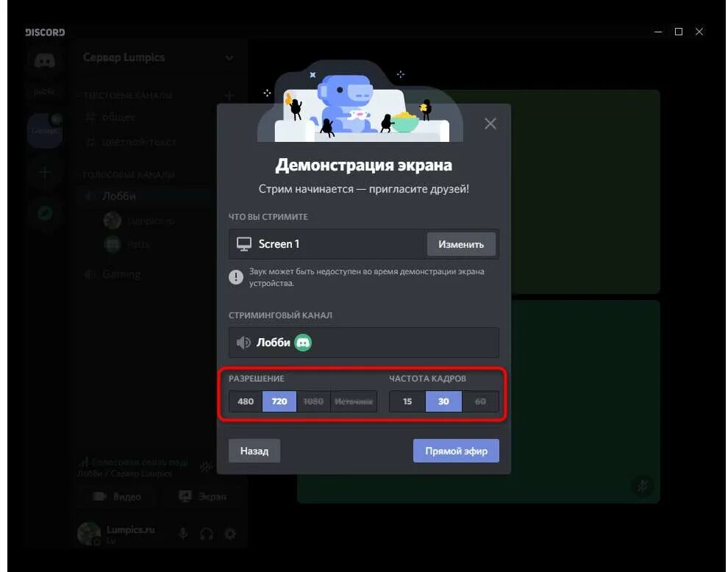The height and width of the screenshot is (572, 728).
Task: Toggle the noise suppression icon
Action: [206, 467]
